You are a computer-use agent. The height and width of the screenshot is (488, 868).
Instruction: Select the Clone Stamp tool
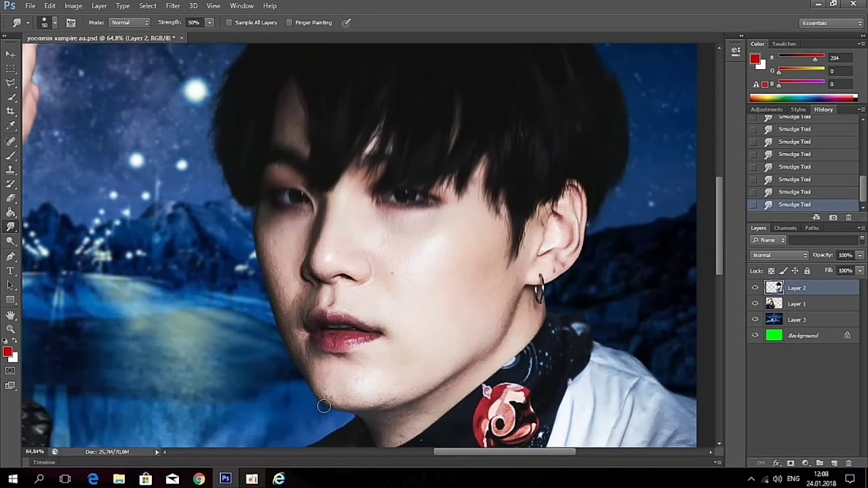[x=10, y=170]
